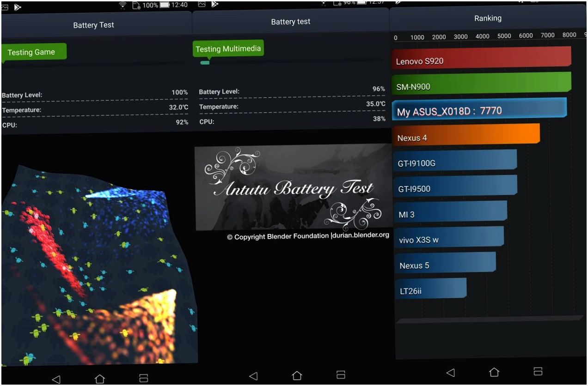Tap the Ranking title header
This screenshot has height=386, width=588.
488,18
